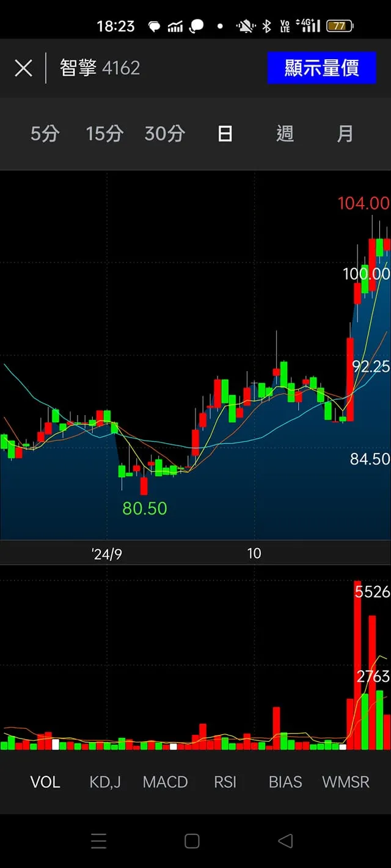Tap the 顯示量價 button
This screenshot has width=391, height=868.
321,68
